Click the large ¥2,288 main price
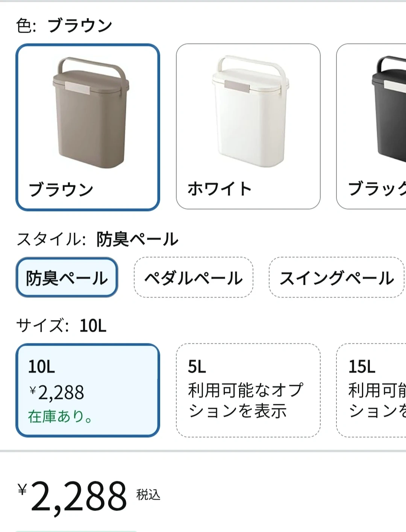 click(73, 497)
